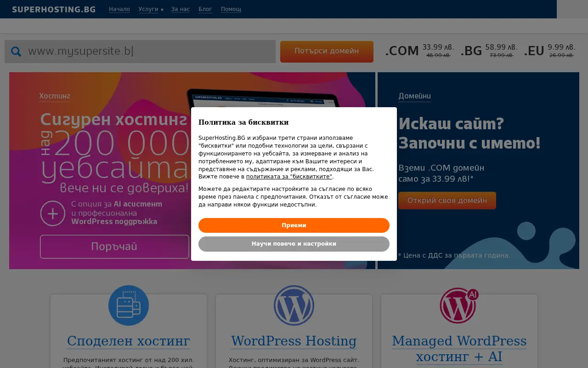Click the Искаш сайт? Започни с името! headline
588x368 pixels.
[x=469, y=133]
